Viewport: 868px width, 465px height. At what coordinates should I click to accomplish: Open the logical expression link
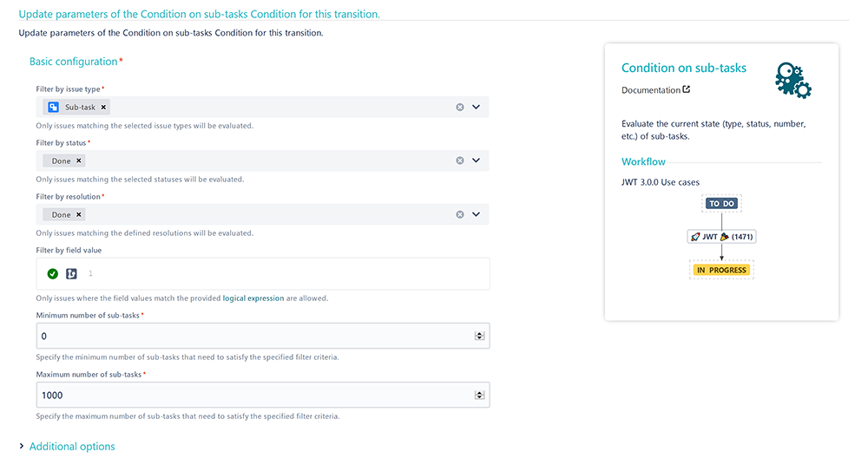tap(253, 298)
